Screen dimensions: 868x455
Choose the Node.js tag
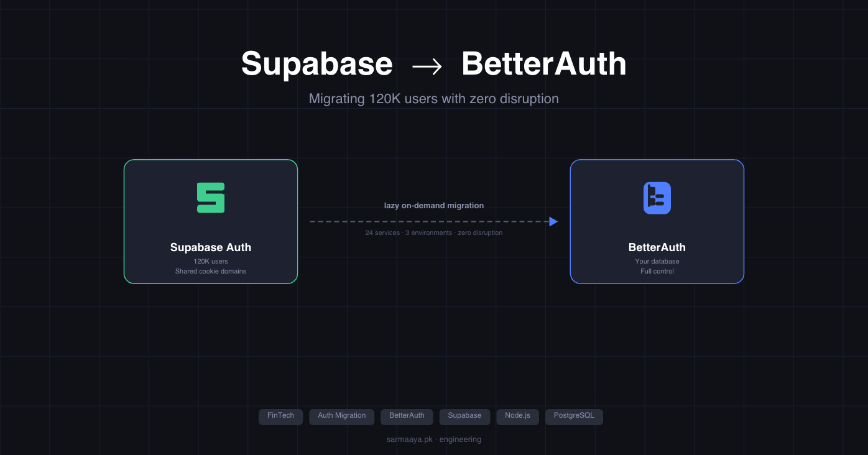[x=518, y=416]
